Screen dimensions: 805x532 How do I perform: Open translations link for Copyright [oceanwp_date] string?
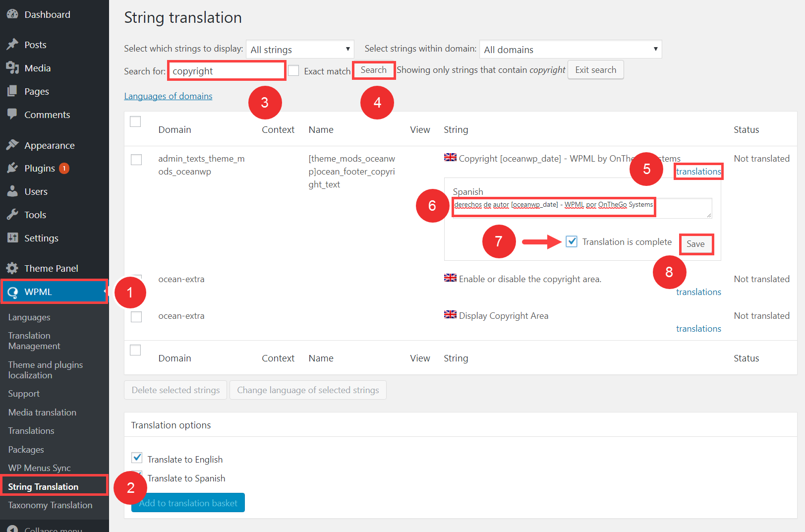coord(698,172)
